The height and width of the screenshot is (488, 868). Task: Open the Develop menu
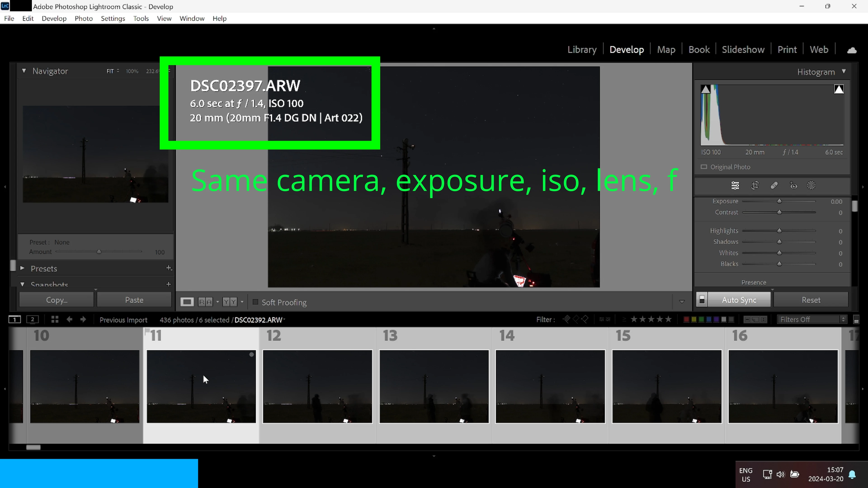54,19
